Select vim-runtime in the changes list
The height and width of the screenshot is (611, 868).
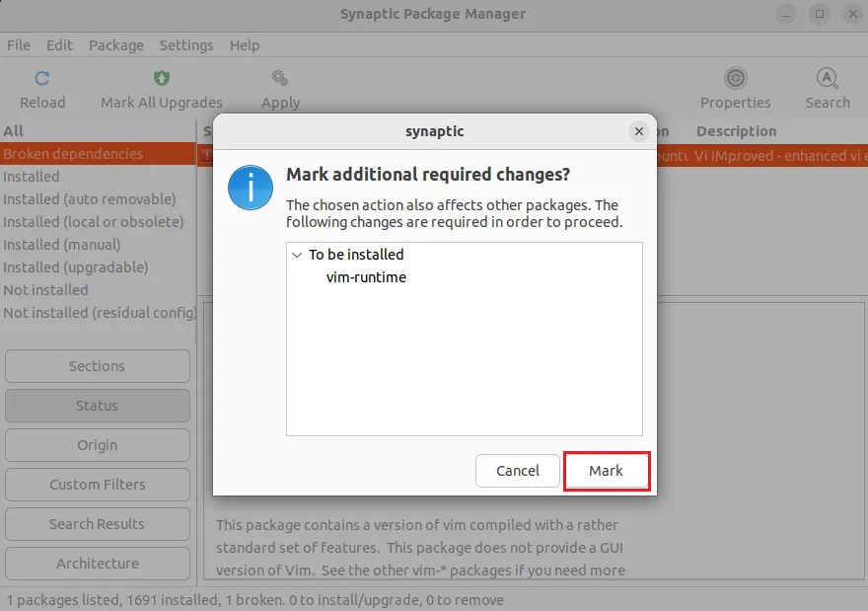click(x=366, y=277)
